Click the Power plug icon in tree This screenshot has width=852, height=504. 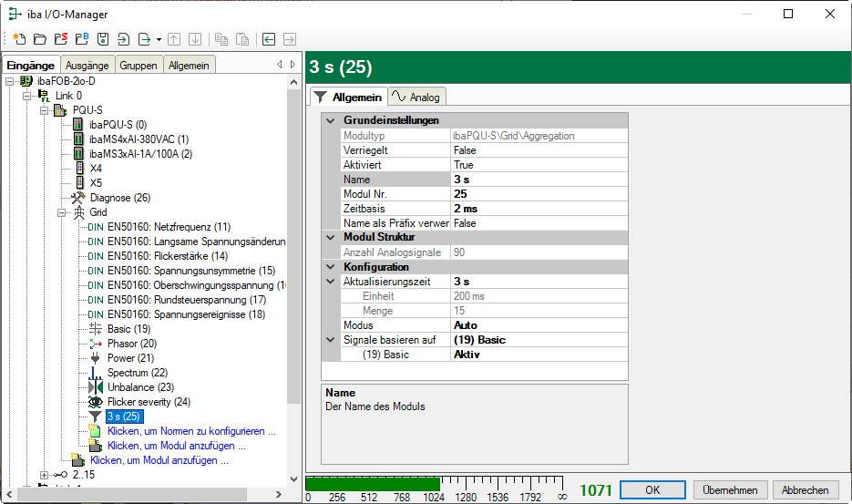[x=96, y=358]
